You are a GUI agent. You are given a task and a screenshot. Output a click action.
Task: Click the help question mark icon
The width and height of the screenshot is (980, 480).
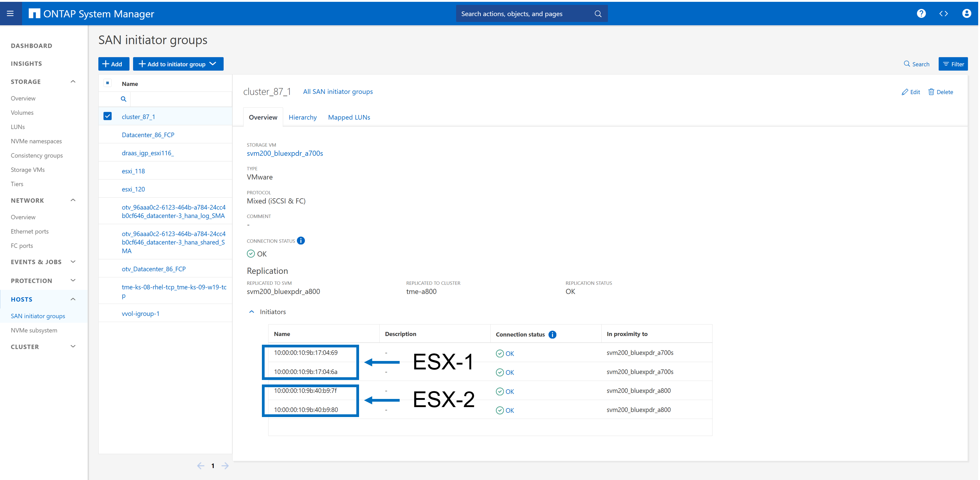pos(921,14)
